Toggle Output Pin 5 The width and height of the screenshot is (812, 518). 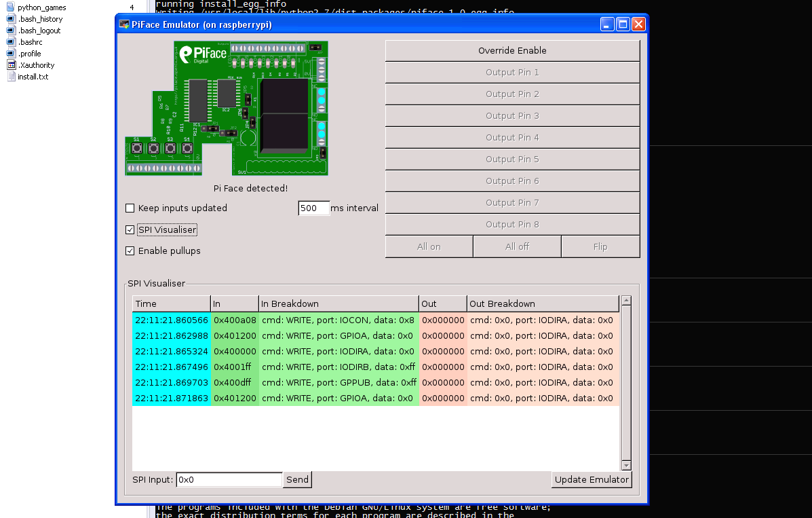[513, 160]
